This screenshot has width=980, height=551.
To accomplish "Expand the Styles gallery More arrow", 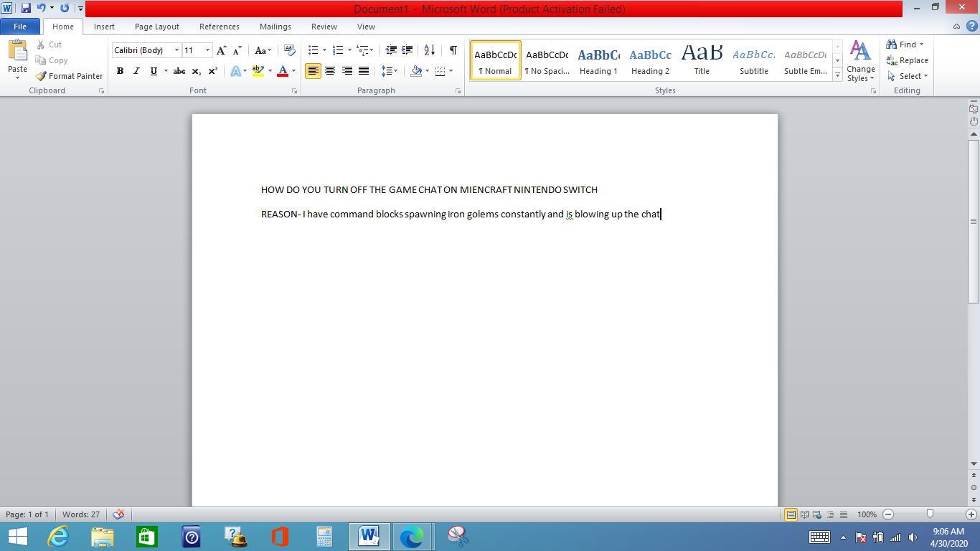I will [837, 75].
